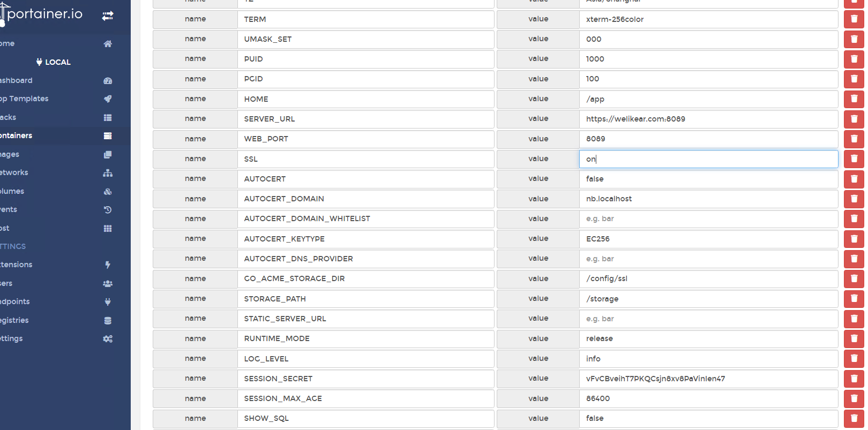This screenshot has width=868, height=430.
Task: Click the Registries database icon
Action: pyautogui.click(x=108, y=321)
